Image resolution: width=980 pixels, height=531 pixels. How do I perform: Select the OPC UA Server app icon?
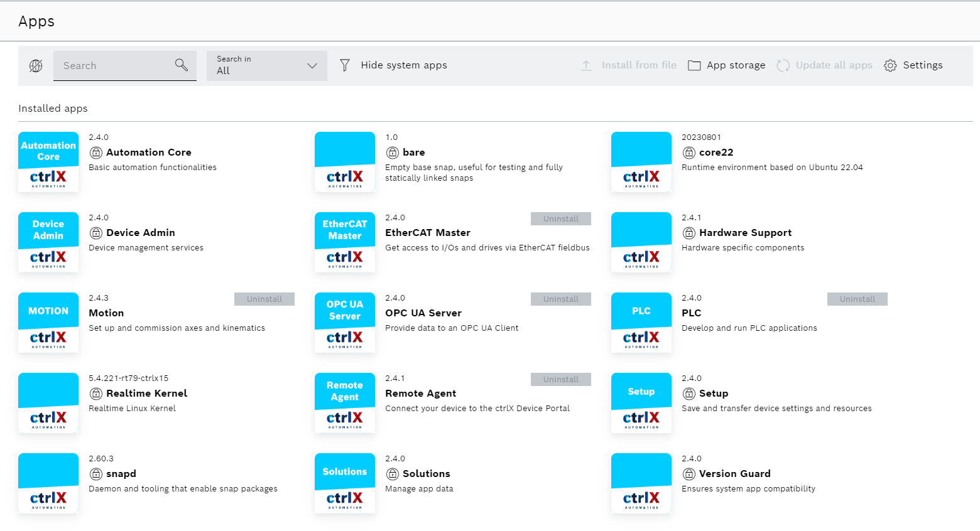(344, 323)
